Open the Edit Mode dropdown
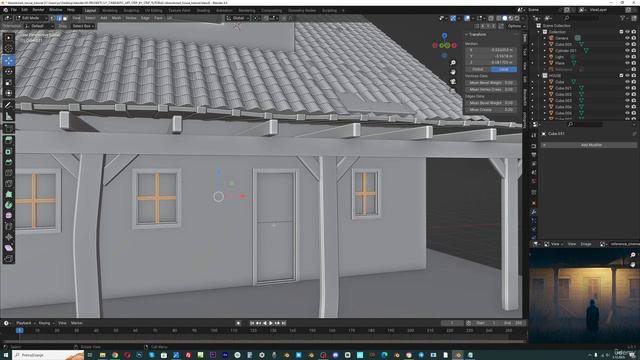This screenshot has width=640, height=360. point(31,18)
